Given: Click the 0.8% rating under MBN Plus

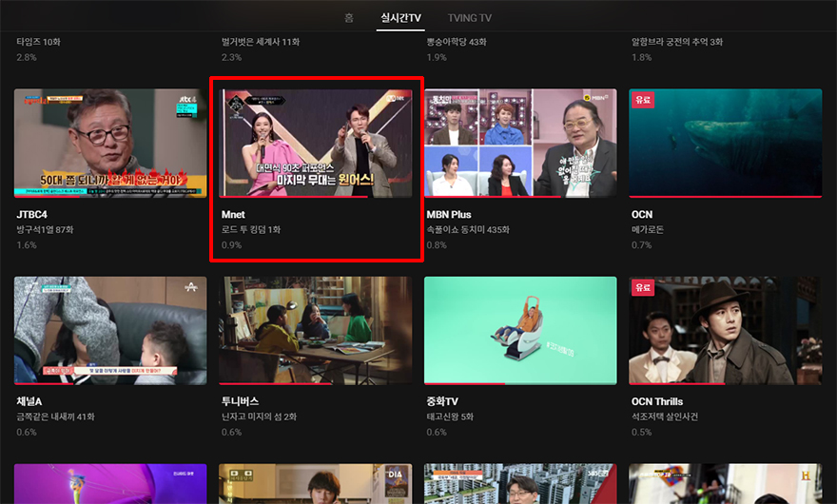Looking at the screenshot, I should pos(437,245).
